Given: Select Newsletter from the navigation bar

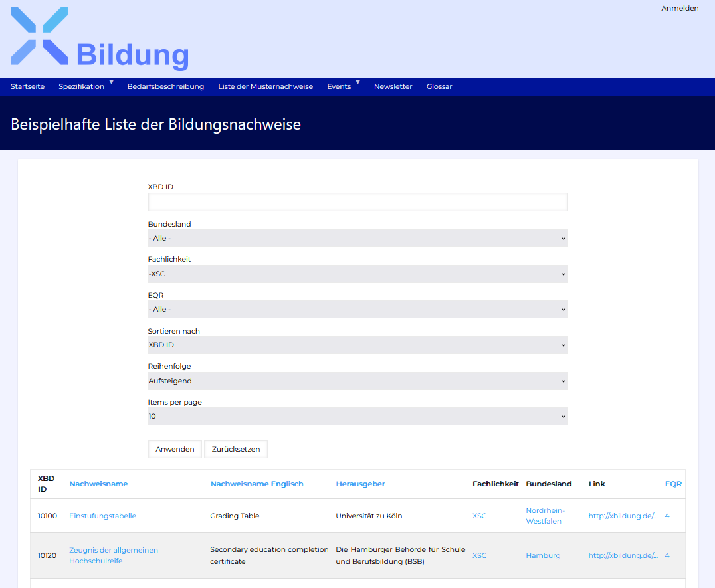Looking at the screenshot, I should coord(393,86).
